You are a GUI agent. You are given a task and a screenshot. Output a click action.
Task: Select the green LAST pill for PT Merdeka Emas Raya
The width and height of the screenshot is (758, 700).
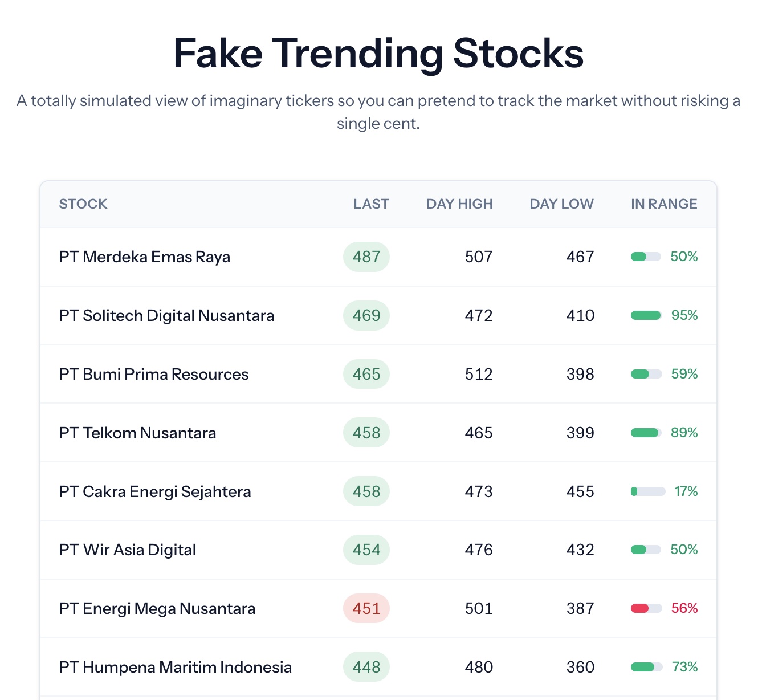point(366,257)
